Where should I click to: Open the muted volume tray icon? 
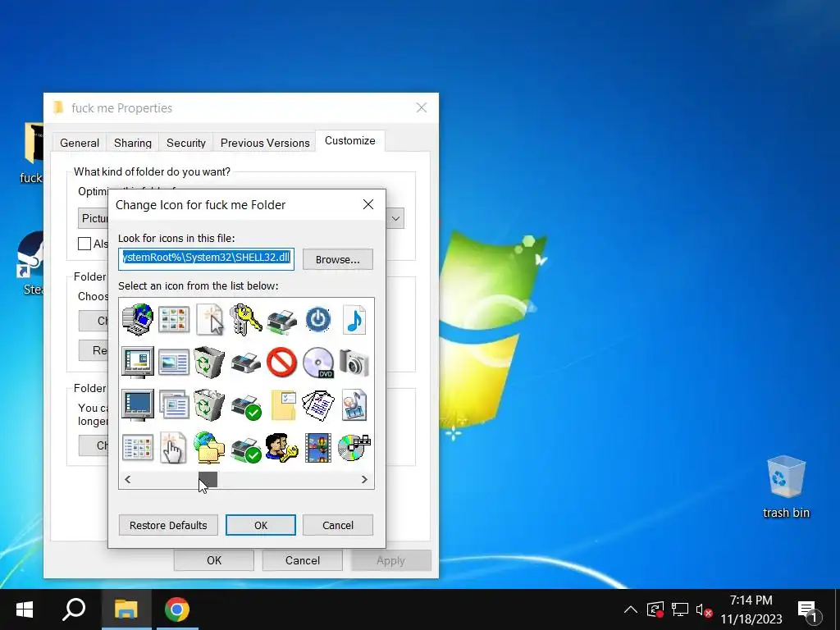click(703, 609)
